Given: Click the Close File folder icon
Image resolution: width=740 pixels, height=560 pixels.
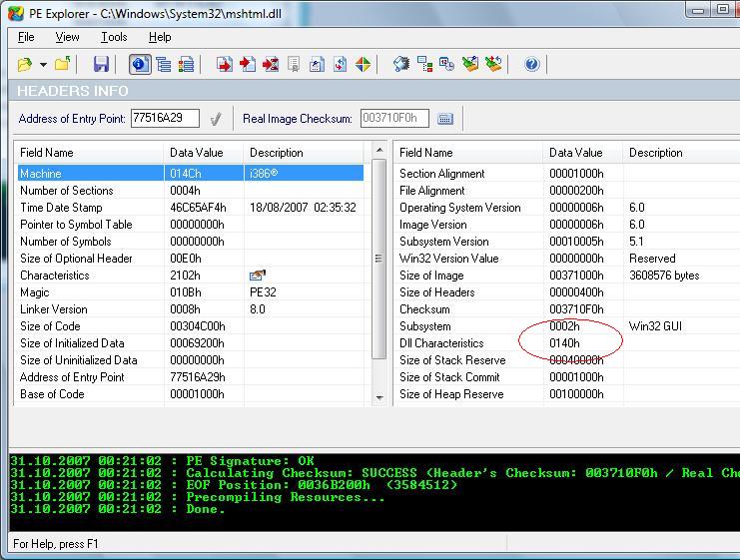Looking at the screenshot, I should pos(62,64).
